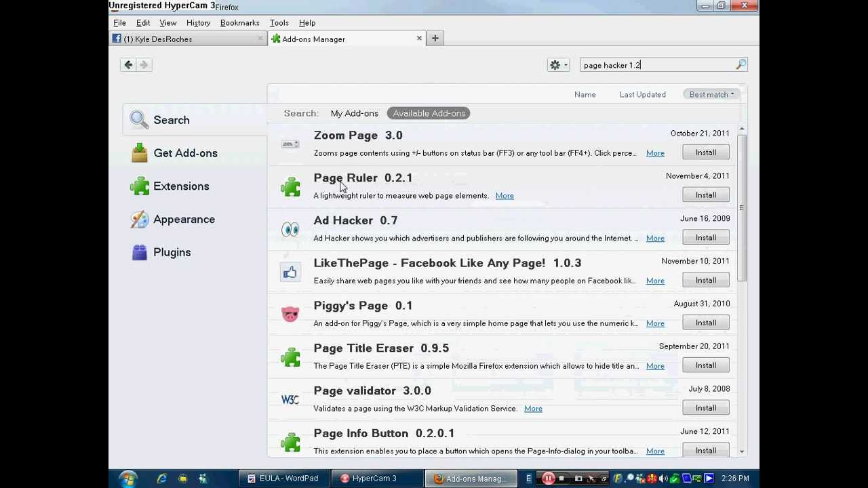Open More link for Piggy's Page
Viewport: 868px width, 488px height.
(655, 324)
